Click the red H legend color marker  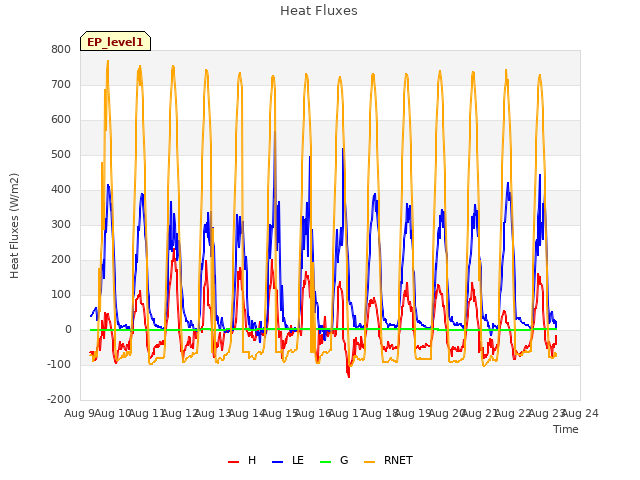click(233, 462)
